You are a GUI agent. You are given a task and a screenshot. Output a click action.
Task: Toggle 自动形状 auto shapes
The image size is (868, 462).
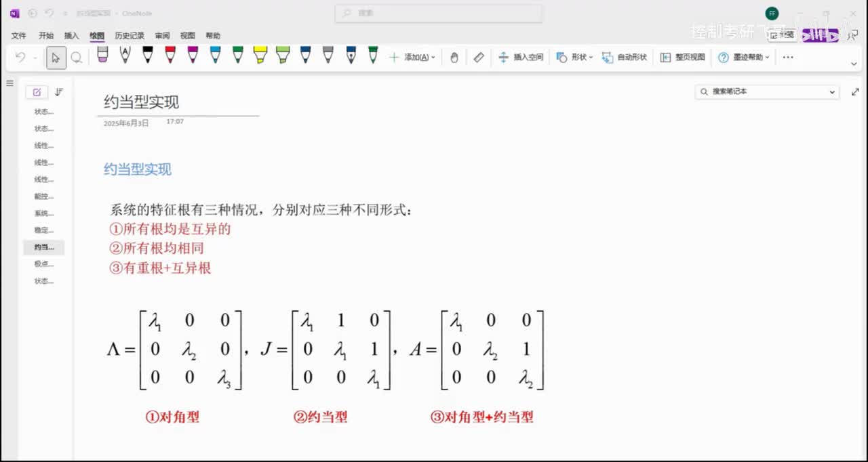pos(625,58)
